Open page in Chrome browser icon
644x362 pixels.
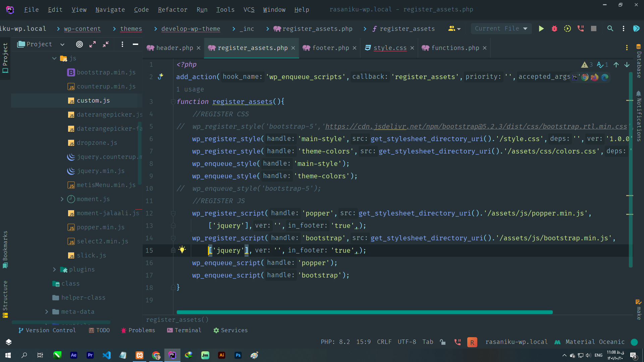pos(585,77)
